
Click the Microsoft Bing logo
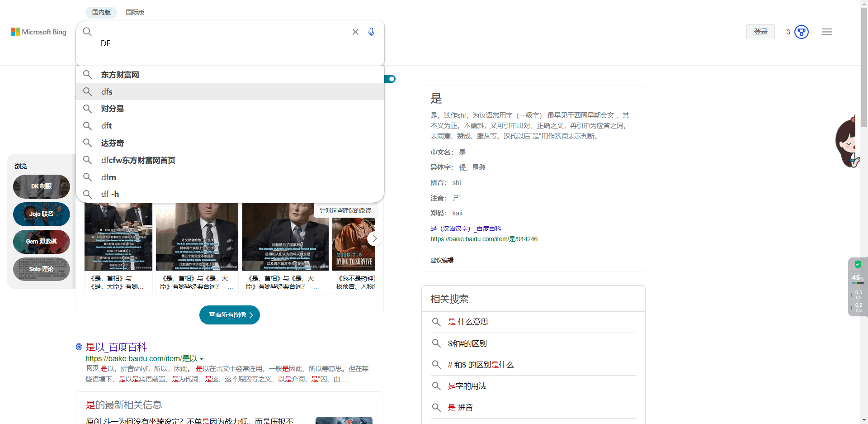(39, 32)
